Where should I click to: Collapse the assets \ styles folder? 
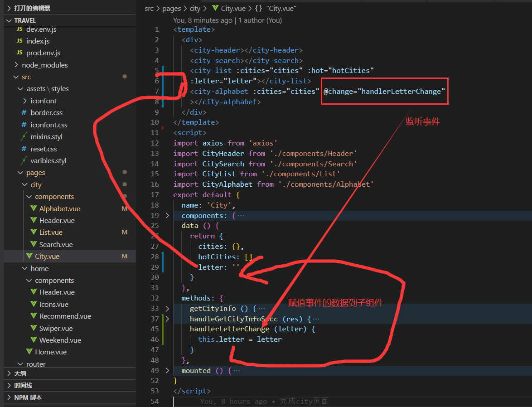tap(20, 88)
